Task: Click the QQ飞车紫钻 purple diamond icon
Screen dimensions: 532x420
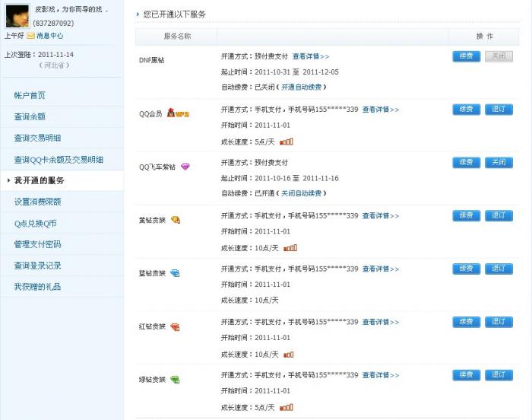Action: (185, 167)
